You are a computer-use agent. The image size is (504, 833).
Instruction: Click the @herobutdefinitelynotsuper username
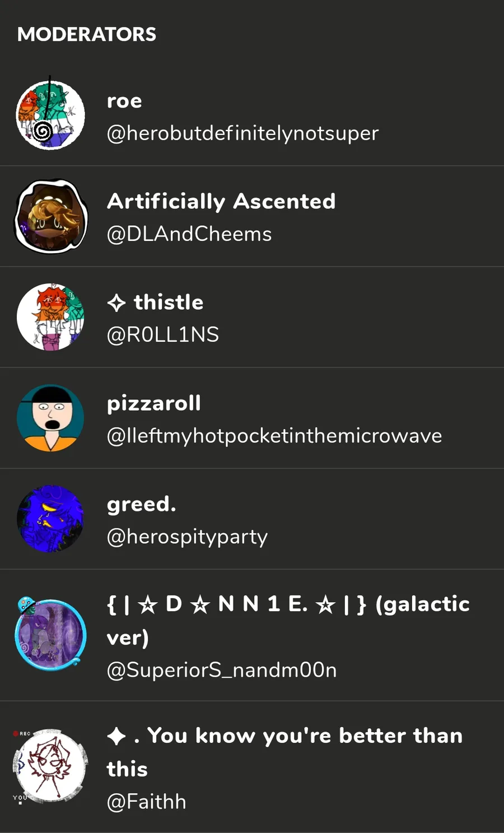[x=242, y=133]
